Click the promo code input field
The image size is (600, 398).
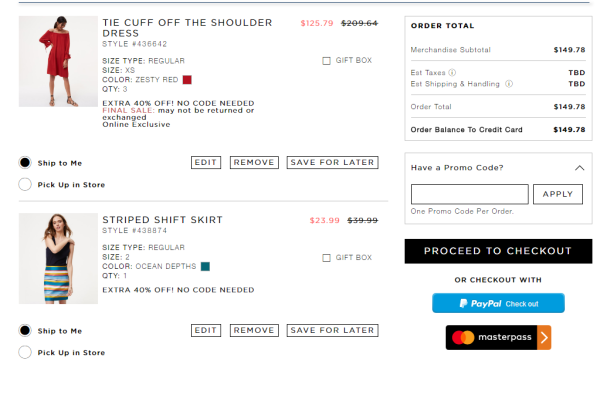[470, 194]
